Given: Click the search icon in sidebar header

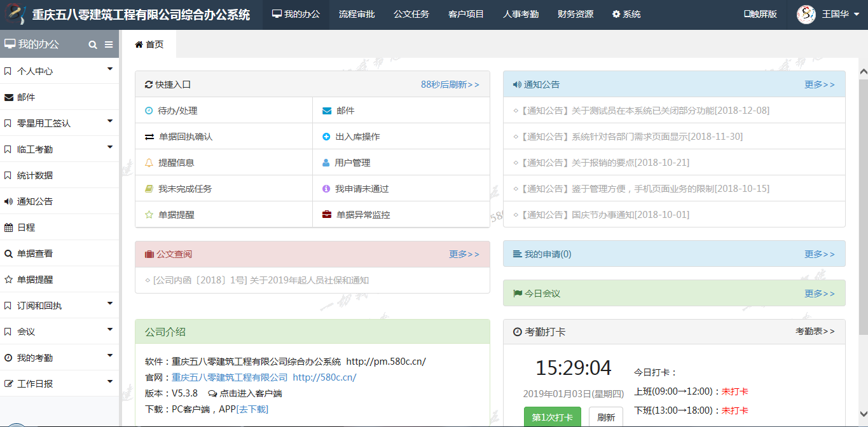Looking at the screenshot, I should pyautogui.click(x=93, y=44).
